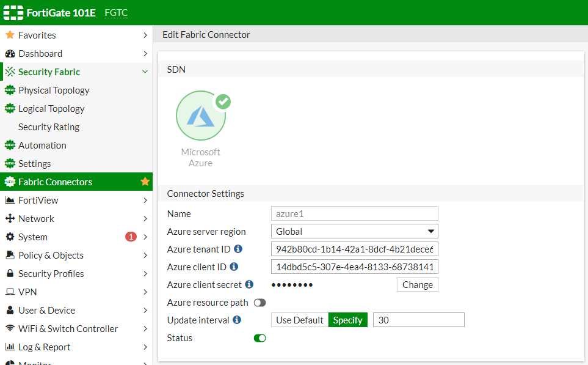Viewport: 588px width, 365px height.
Task: Open the Azure server region dropdown
Action: coord(354,231)
